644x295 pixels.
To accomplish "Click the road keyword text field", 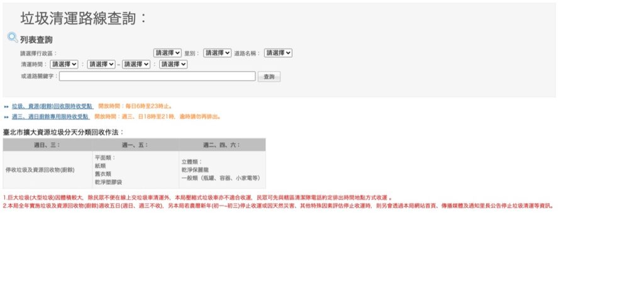I will tap(157, 76).
